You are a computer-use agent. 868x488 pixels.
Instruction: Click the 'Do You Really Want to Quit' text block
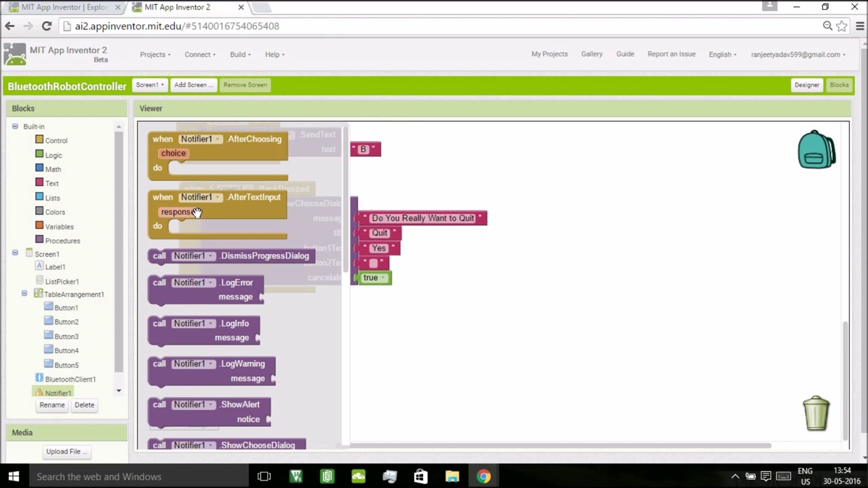click(x=423, y=218)
